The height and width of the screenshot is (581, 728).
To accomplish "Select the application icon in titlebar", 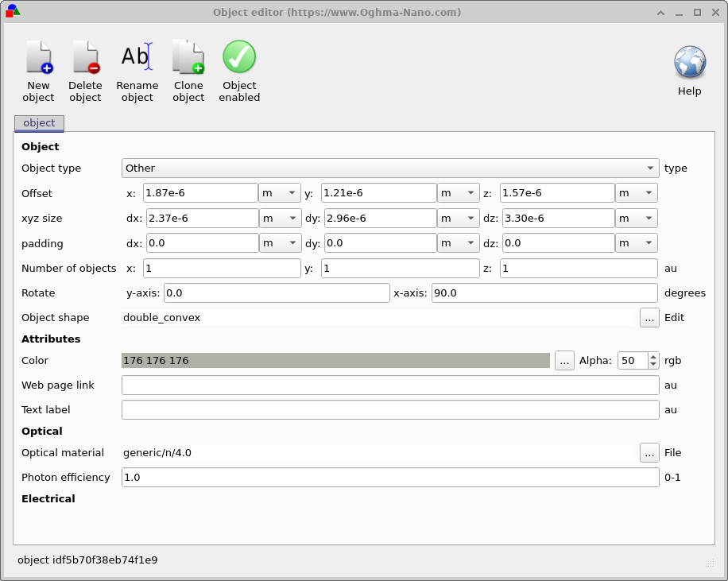I will 13,12.
